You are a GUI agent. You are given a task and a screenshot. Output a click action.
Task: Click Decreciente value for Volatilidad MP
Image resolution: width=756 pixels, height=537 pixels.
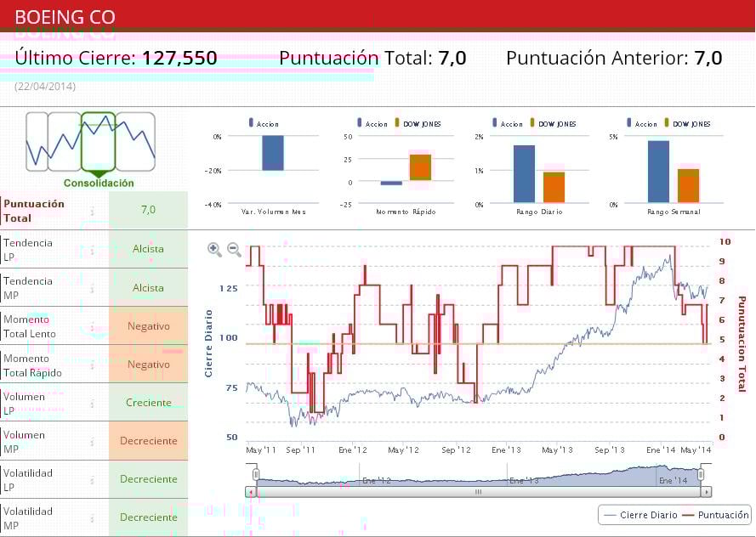click(149, 517)
